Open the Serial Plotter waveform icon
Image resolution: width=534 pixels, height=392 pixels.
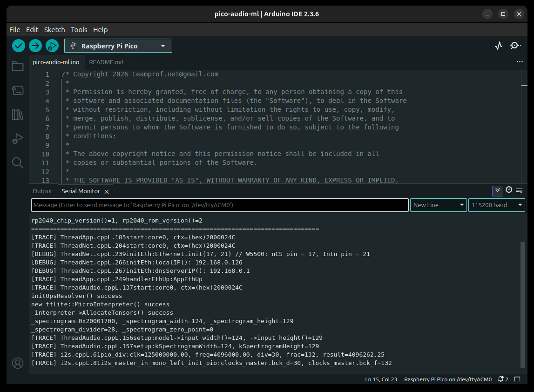click(499, 46)
